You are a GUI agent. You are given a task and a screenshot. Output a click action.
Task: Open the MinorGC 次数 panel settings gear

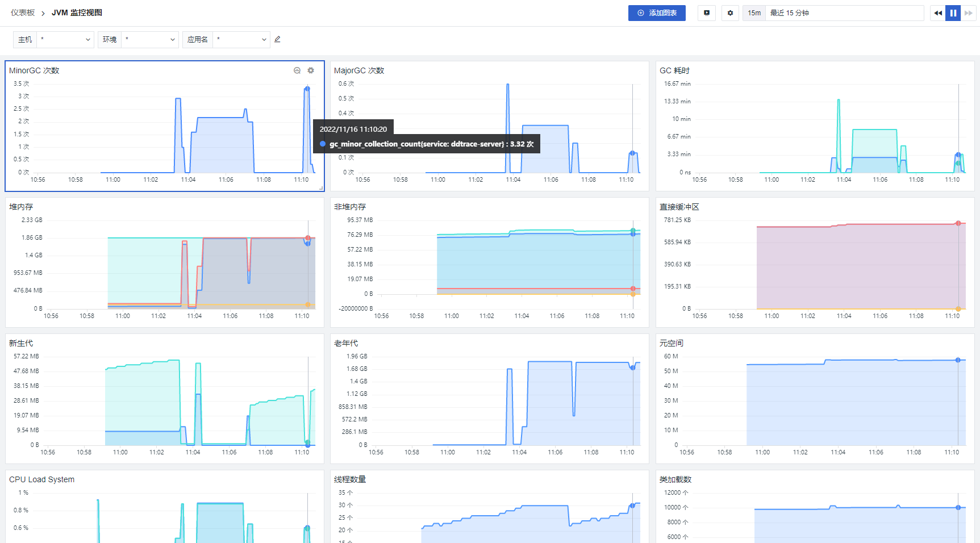[311, 70]
